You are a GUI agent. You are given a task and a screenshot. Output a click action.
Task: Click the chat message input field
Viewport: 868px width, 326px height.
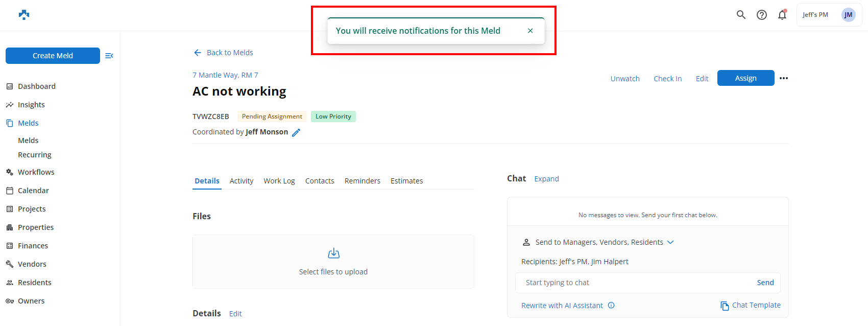point(636,283)
